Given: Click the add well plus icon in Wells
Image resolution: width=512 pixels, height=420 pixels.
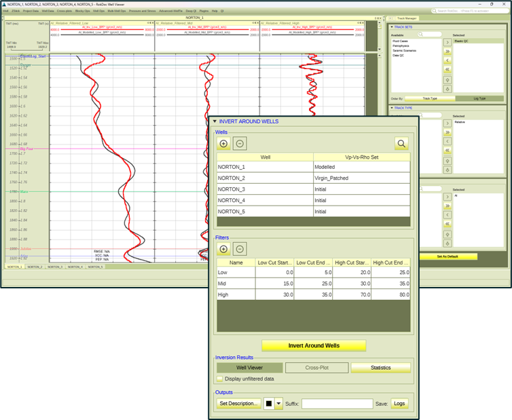Looking at the screenshot, I should coord(224,143).
